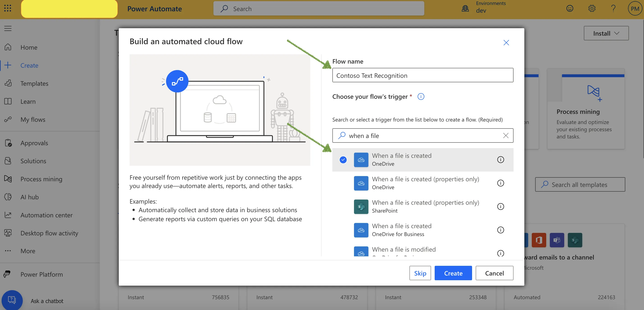Uncheck the selected OneDrive file created trigger
The height and width of the screenshot is (310, 644).
343,160
